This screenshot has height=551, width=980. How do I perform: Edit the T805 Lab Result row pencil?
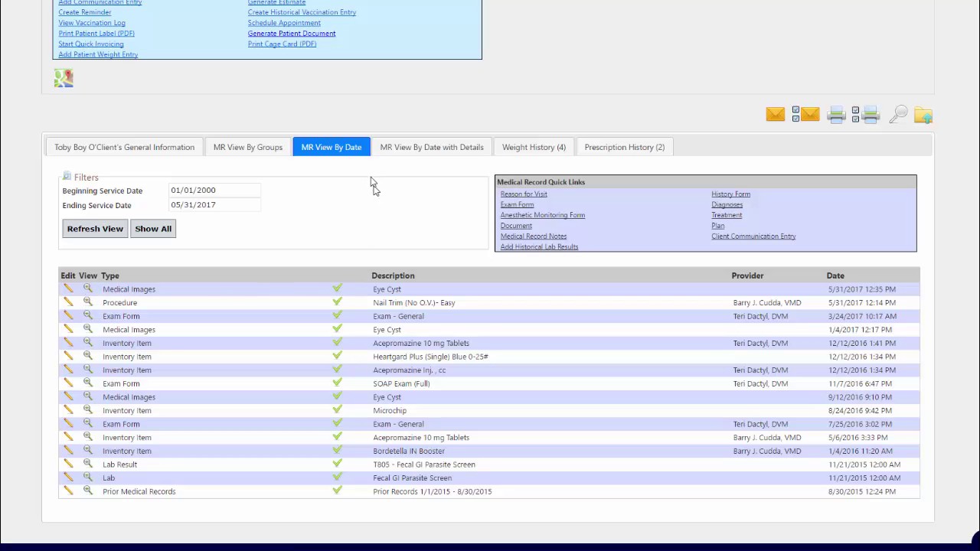click(x=68, y=464)
